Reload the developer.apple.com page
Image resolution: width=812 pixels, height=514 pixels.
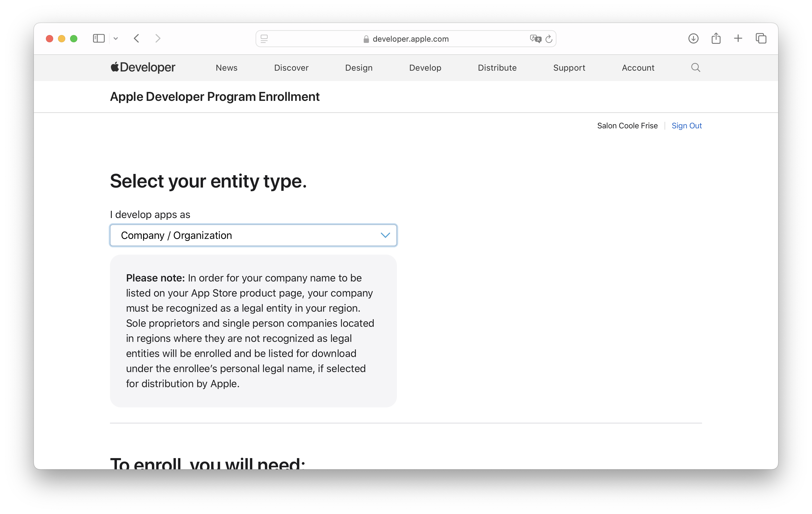(x=549, y=39)
